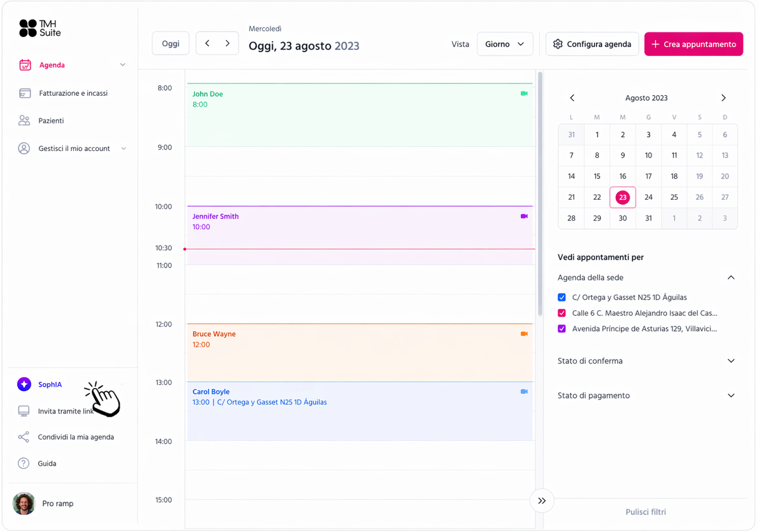Screen dimensions: 758x532
Task: Go to previous day with left arrow
Action: pos(207,44)
